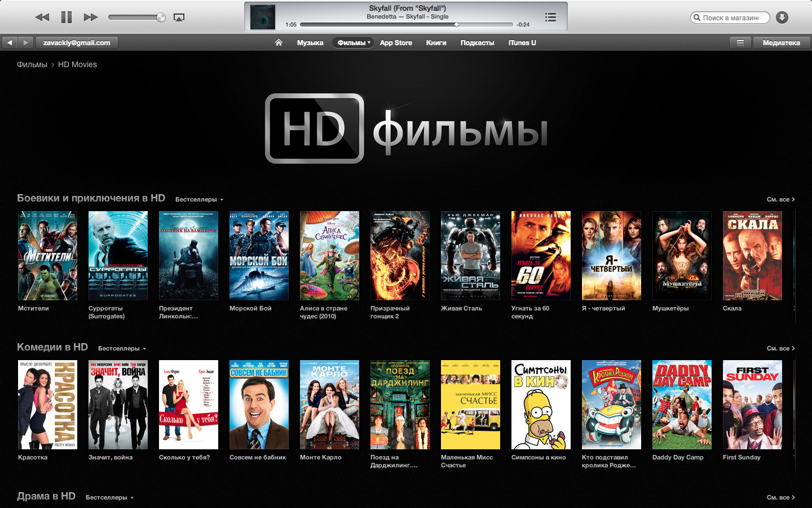Open Бестселлеры dropdown for Драма в HD
This screenshot has width=812, height=508.
(109, 497)
